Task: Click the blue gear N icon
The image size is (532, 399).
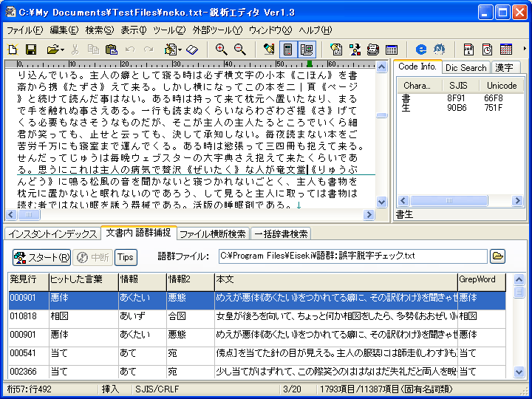Action: pos(440,50)
